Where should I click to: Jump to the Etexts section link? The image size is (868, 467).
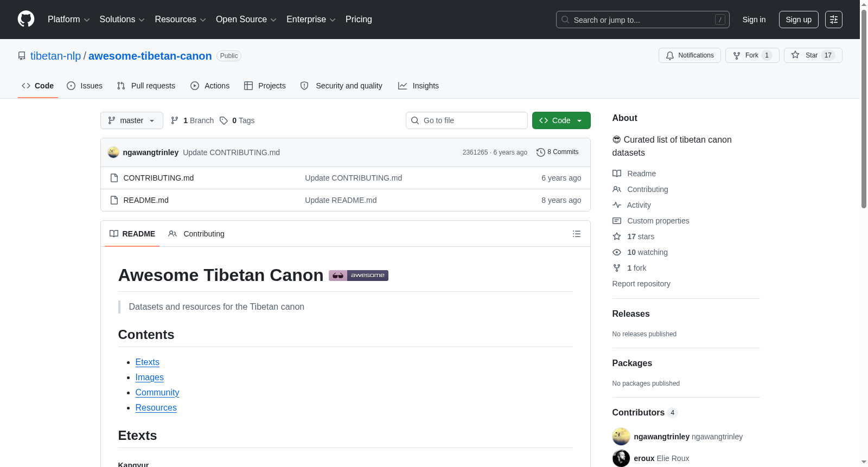point(148,362)
